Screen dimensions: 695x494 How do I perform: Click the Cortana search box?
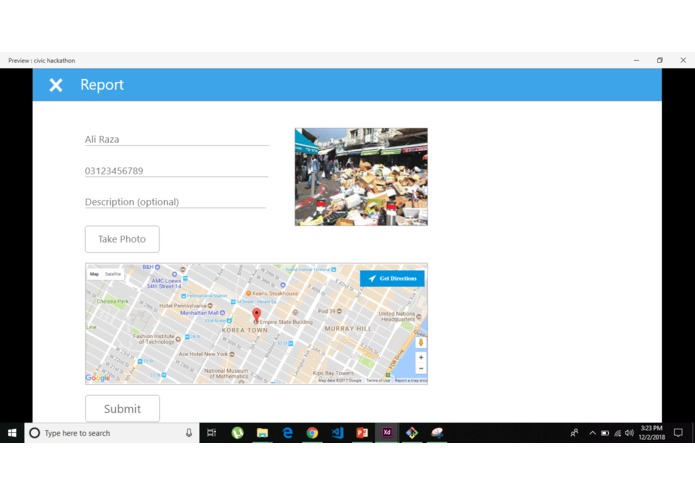pos(112,433)
